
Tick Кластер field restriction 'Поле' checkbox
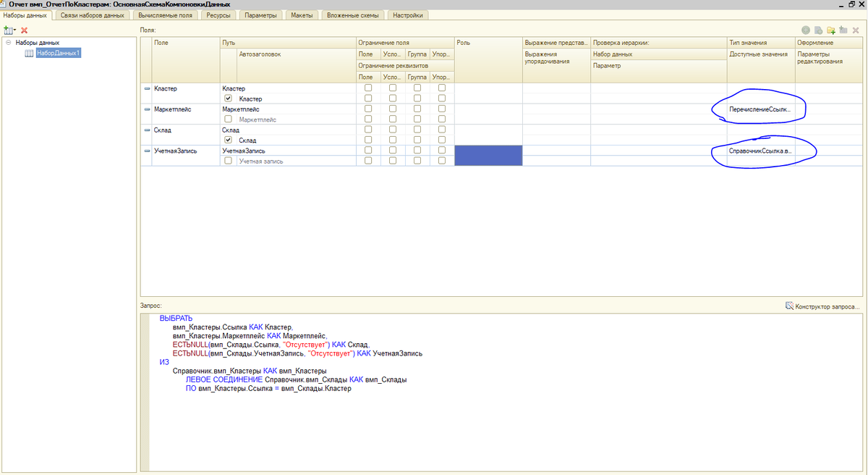pyautogui.click(x=368, y=88)
